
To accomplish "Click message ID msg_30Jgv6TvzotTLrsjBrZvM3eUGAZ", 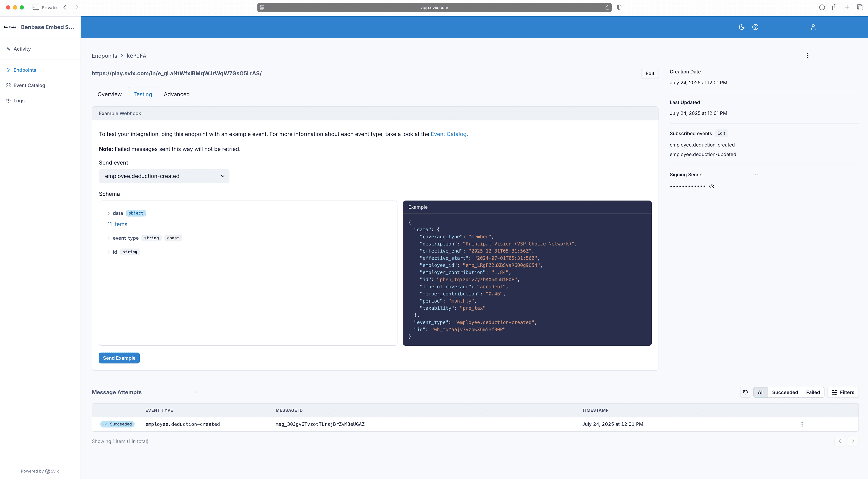I will (x=320, y=424).
